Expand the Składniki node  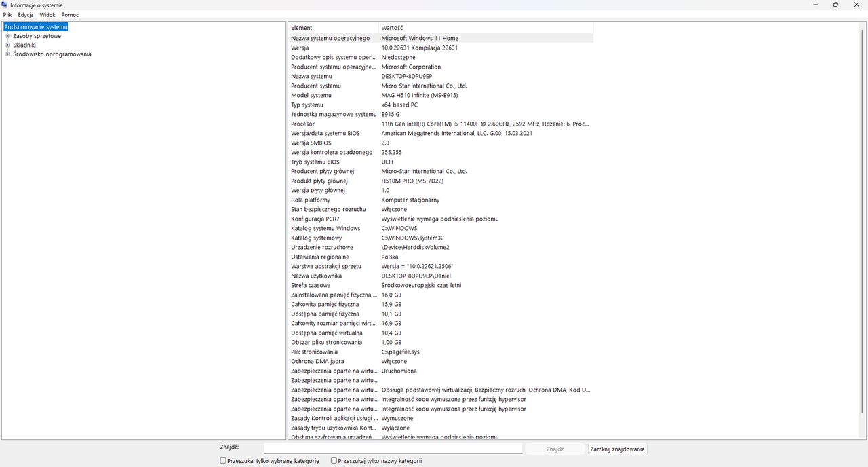point(8,45)
